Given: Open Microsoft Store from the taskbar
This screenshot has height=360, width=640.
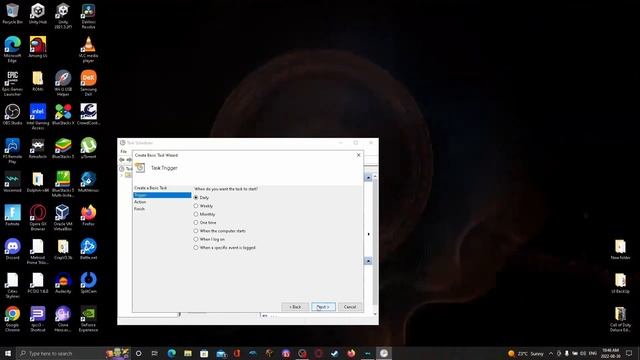Looking at the screenshot, I should 204,353.
